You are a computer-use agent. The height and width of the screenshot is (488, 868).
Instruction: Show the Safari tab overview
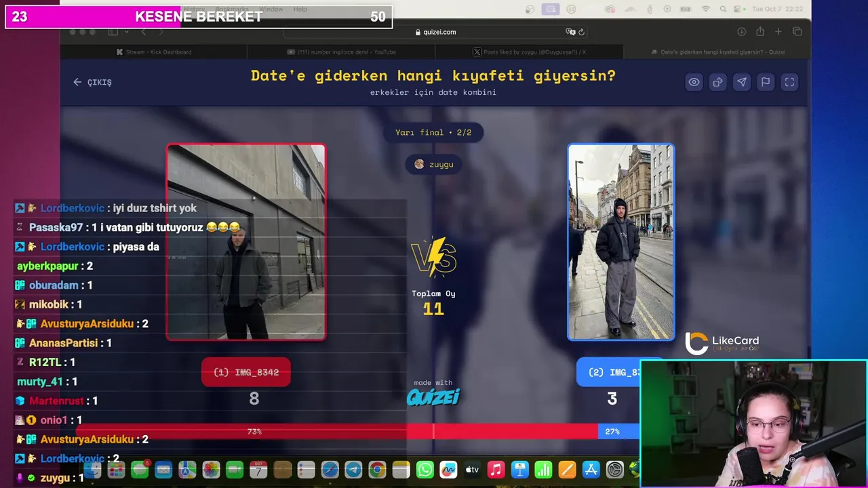click(797, 32)
